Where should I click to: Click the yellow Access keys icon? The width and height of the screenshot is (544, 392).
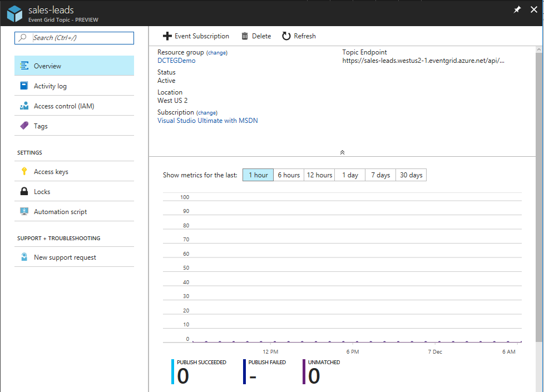pyautogui.click(x=24, y=171)
